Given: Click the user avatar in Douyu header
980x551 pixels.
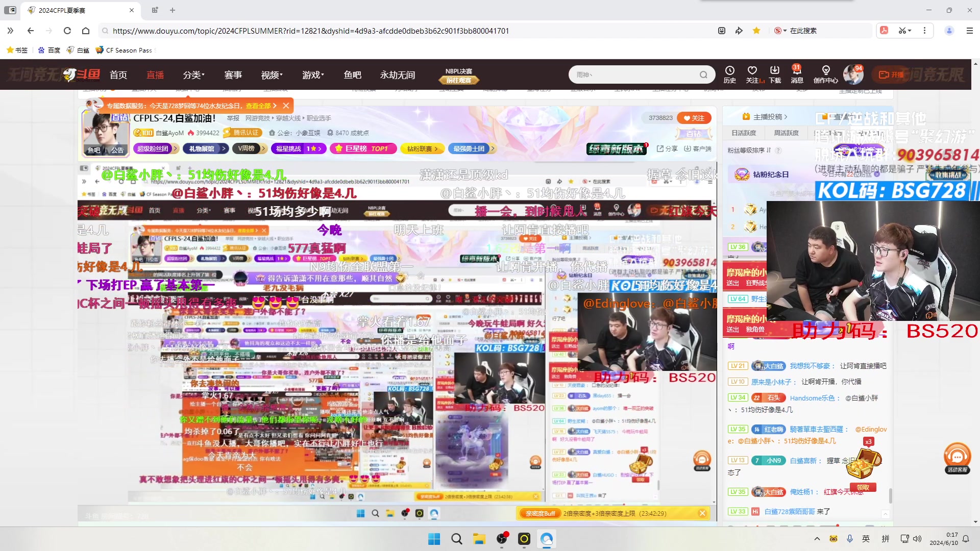Looking at the screenshot, I should [x=852, y=74].
